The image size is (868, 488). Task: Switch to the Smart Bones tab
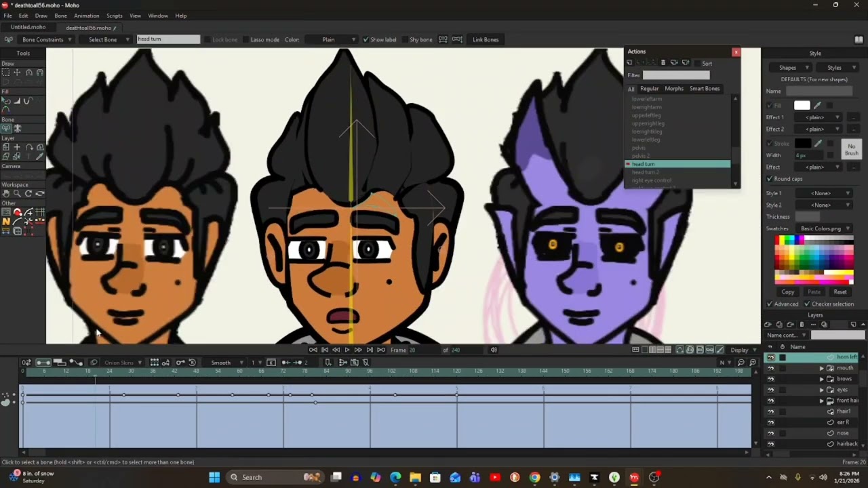tap(705, 89)
